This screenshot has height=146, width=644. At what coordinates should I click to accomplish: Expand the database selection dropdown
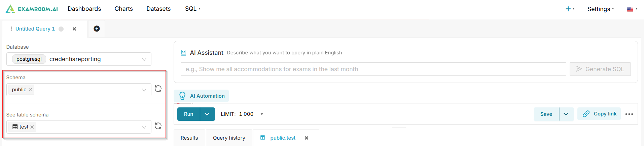coord(144,59)
